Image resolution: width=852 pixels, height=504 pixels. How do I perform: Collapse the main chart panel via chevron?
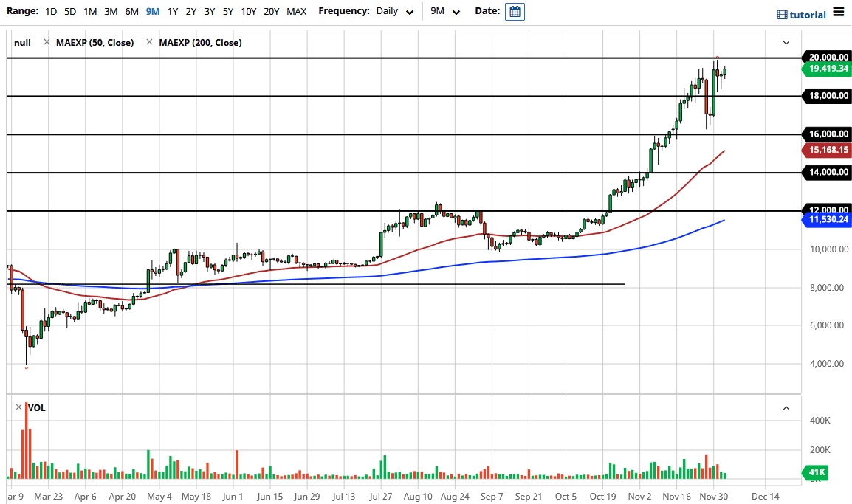786,42
